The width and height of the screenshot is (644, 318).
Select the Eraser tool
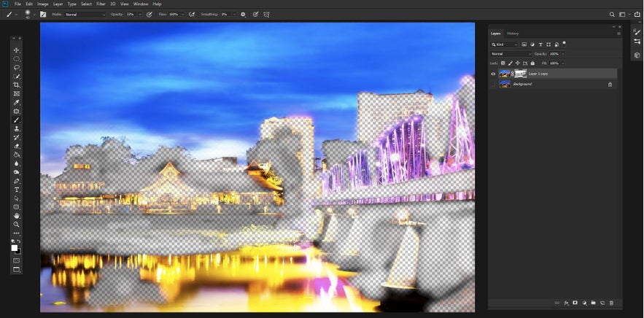pos(17,146)
